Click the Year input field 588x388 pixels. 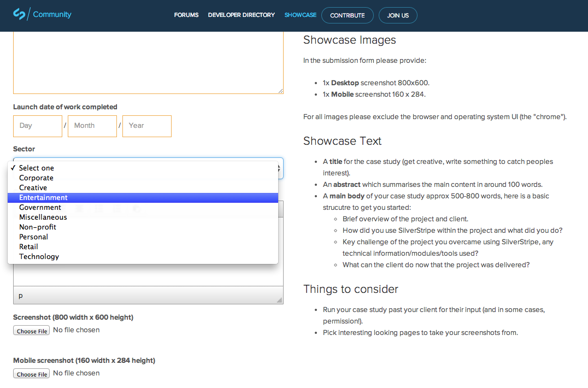point(147,126)
